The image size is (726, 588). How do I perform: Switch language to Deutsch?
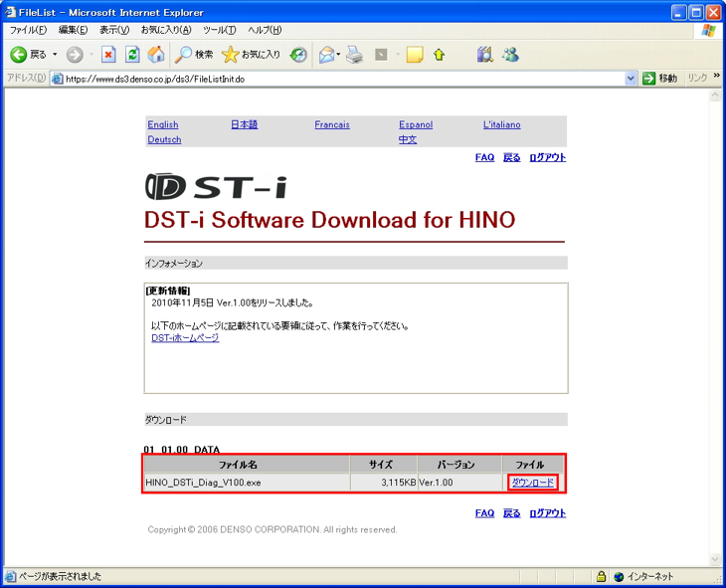click(164, 139)
